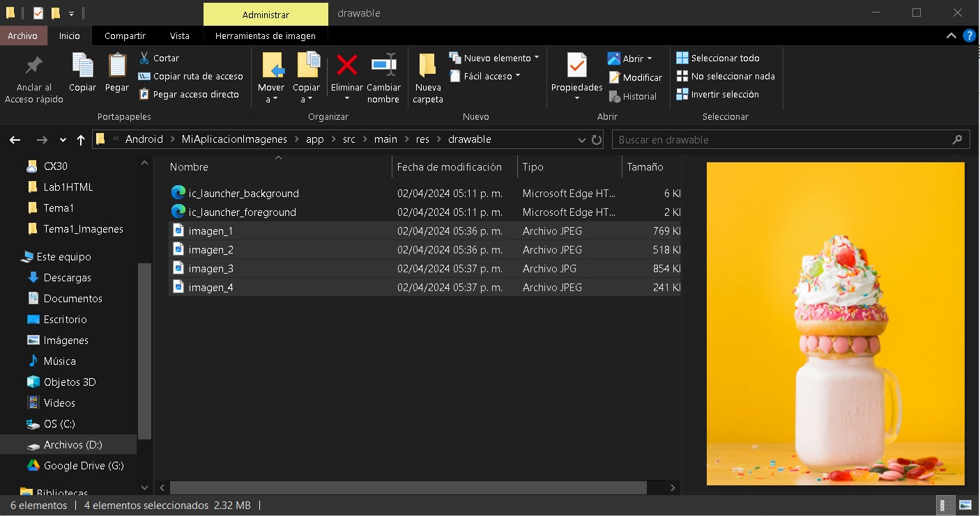The width and height of the screenshot is (980, 516).
Task: Switch to large thumbnails view in status bar
Action: coord(965,506)
